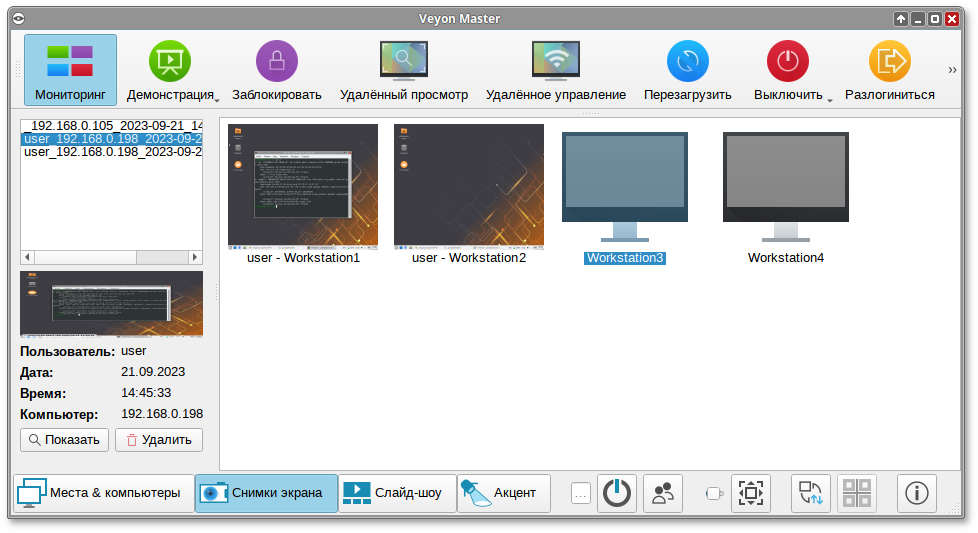Toggle the Места & компьютеры panel

point(102,493)
